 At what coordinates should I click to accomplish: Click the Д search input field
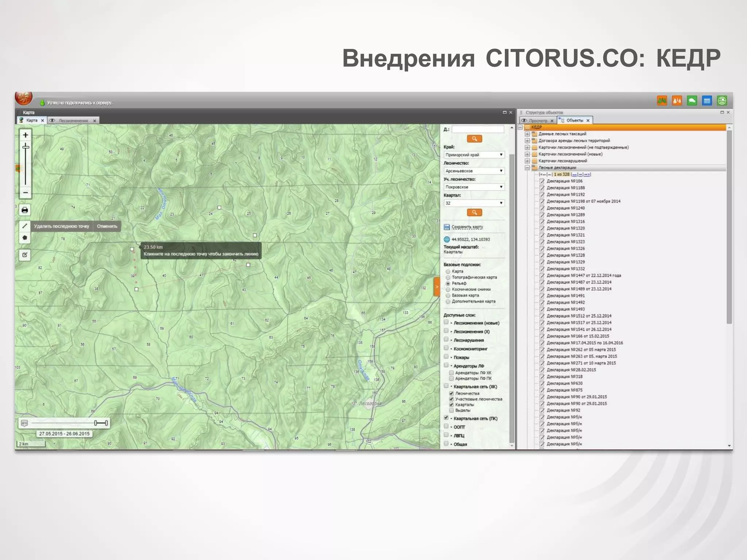tap(478, 129)
